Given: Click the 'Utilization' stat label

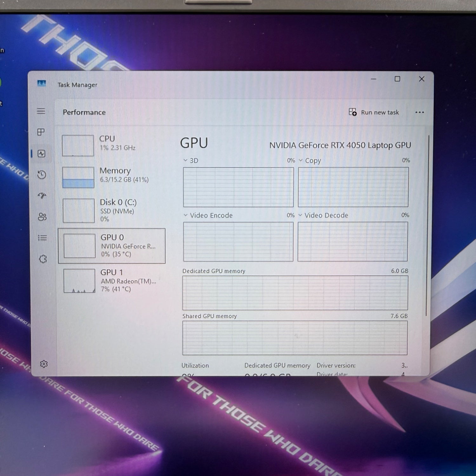Looking at the screenshot, I should (195, 366).
